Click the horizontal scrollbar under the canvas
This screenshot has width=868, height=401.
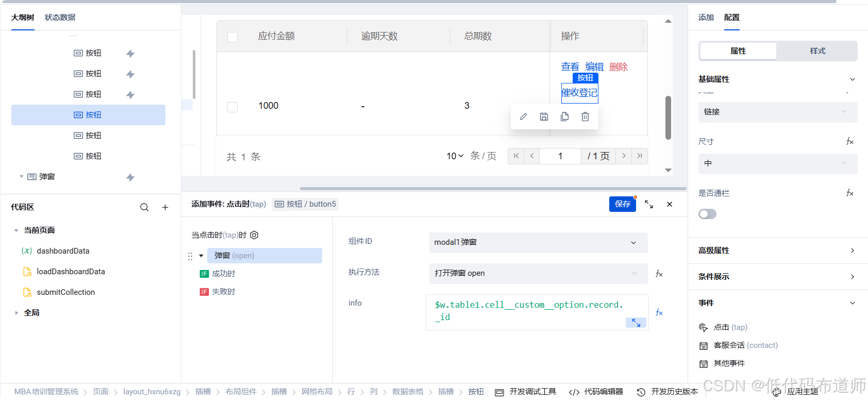(493, 189)
